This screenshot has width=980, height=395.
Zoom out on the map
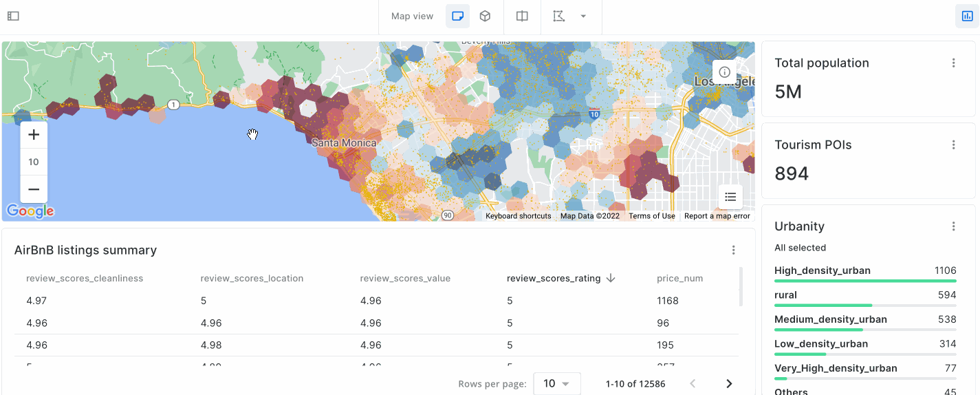click(34, 189)
